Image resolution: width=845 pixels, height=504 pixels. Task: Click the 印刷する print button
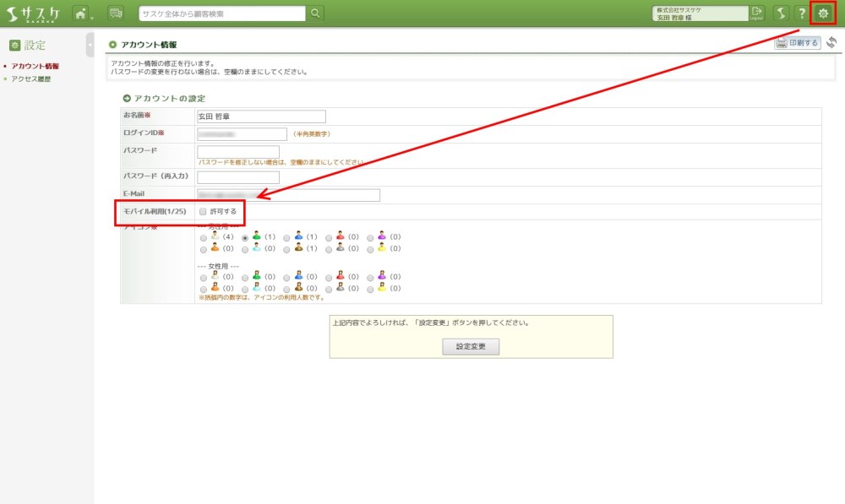point(798,43)
